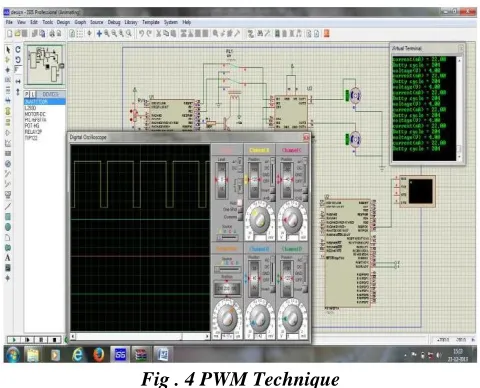
Task: Open the Library menu
Action: [131, 22]
